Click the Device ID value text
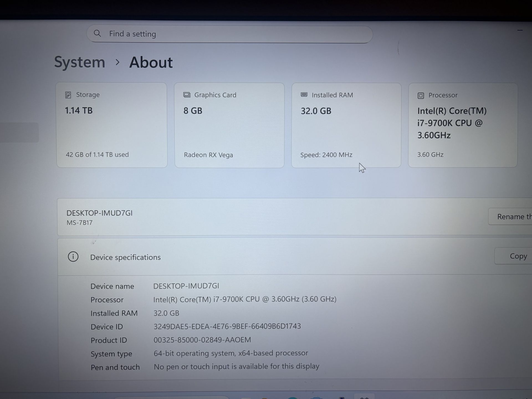Image resolution: width=532 pixels, height=399 pixels. click(x=227, y=326)
